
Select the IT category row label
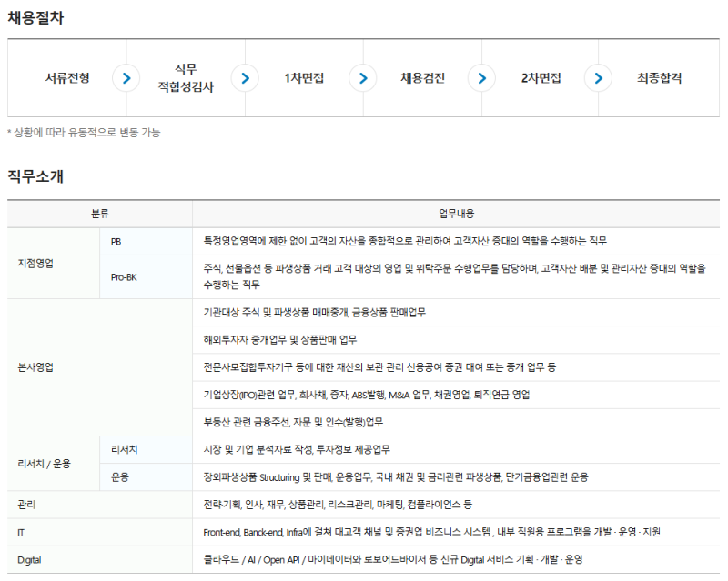(21, 531)
